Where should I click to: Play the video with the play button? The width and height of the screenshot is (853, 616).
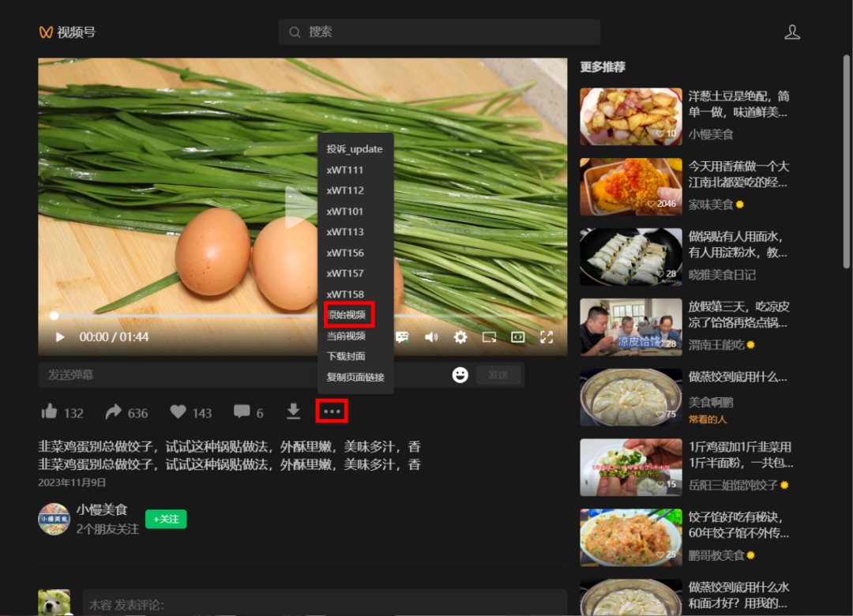[60, 337]
